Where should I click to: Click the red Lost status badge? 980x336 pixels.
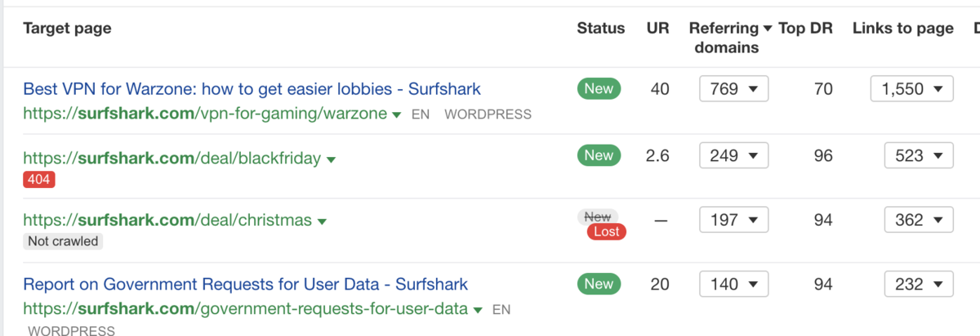point(606,231)
